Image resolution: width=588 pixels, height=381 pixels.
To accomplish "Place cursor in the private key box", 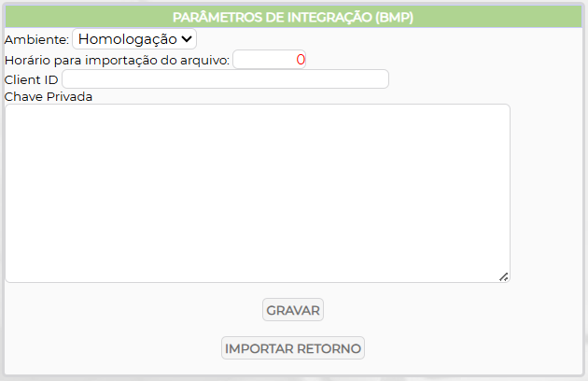I will [x=257, y=192].
